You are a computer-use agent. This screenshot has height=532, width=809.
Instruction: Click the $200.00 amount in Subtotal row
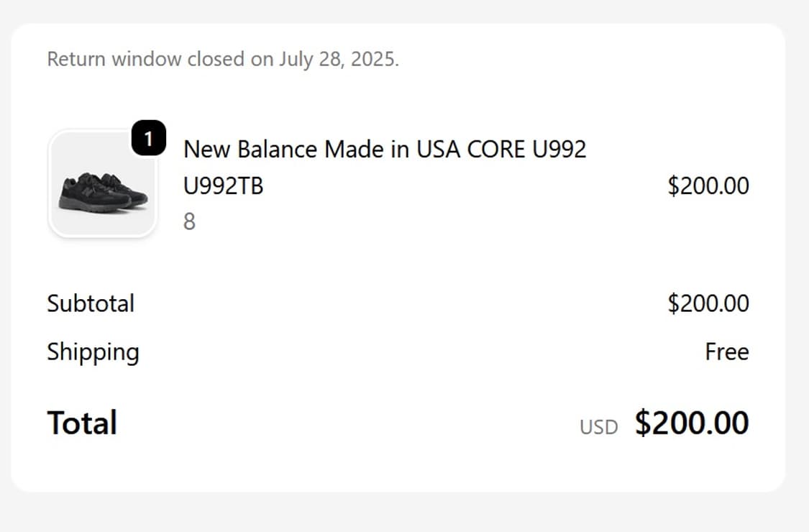click(708, 303)
